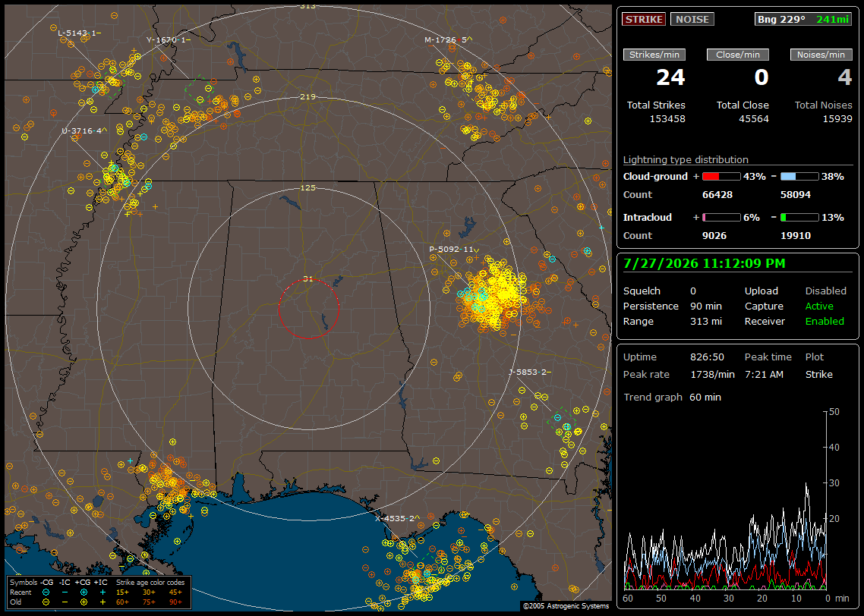The image size is (864, 616).
Task: Click the L-5143-1 storm tracking label
Action: (x=80, y=33)
